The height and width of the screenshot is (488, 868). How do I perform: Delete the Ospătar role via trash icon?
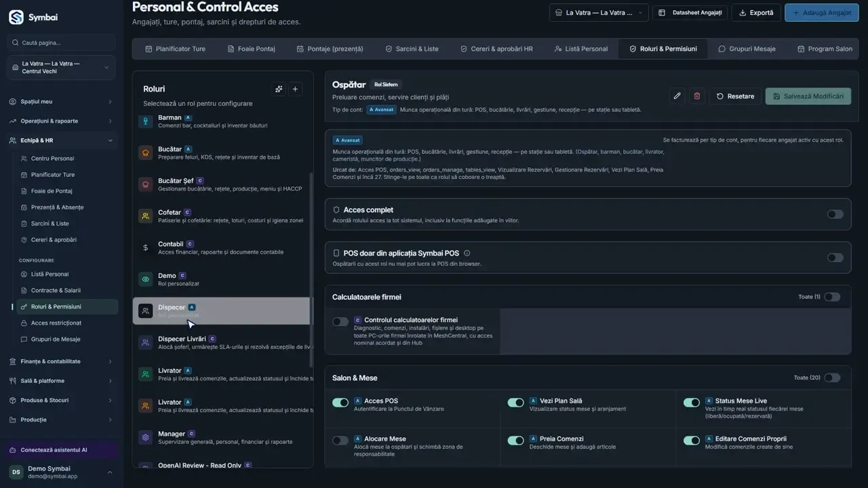click(696, 96)
